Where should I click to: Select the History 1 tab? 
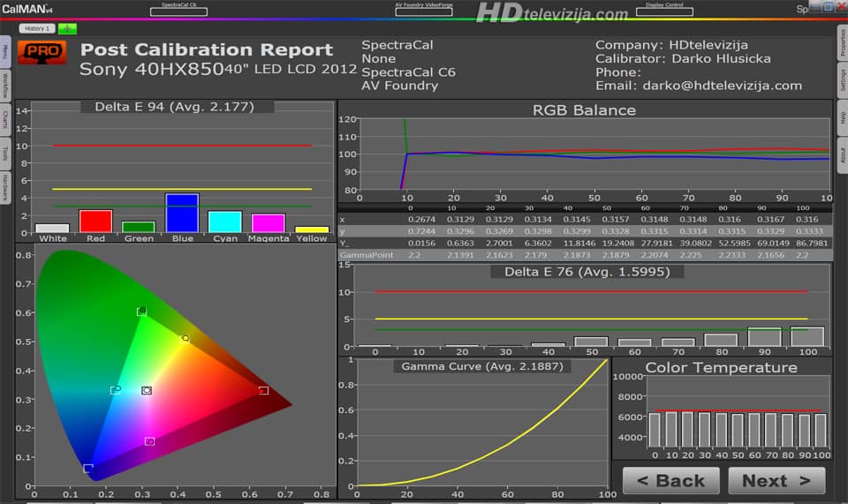click(37, 28)
